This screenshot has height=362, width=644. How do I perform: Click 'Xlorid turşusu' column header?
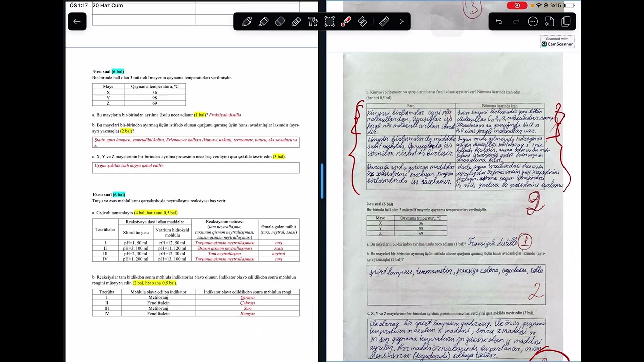click(x=136, y=232)
